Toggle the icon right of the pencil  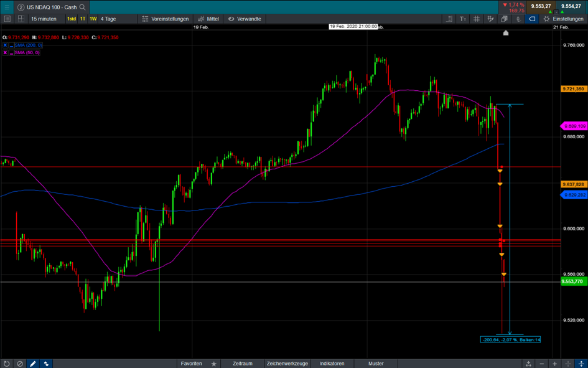coord(46,364)
